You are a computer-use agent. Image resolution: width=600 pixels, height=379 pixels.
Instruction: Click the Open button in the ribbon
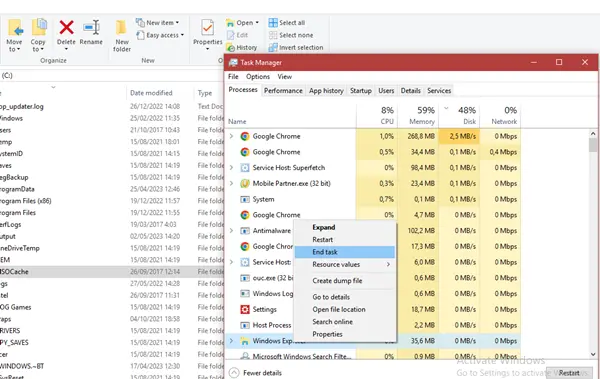[x=243, y=23]
